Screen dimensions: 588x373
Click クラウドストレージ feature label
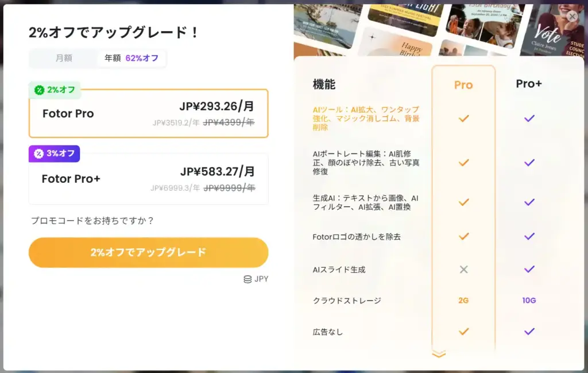347,301
